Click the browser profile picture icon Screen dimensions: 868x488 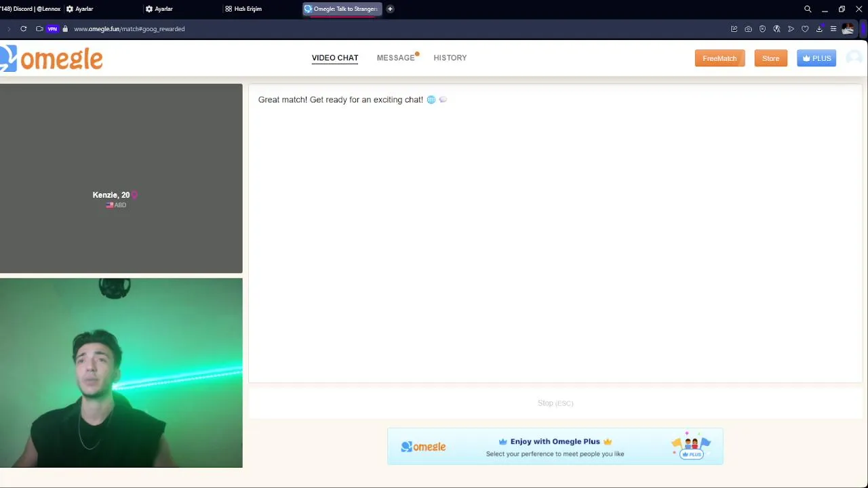click(x=848, y=28)
